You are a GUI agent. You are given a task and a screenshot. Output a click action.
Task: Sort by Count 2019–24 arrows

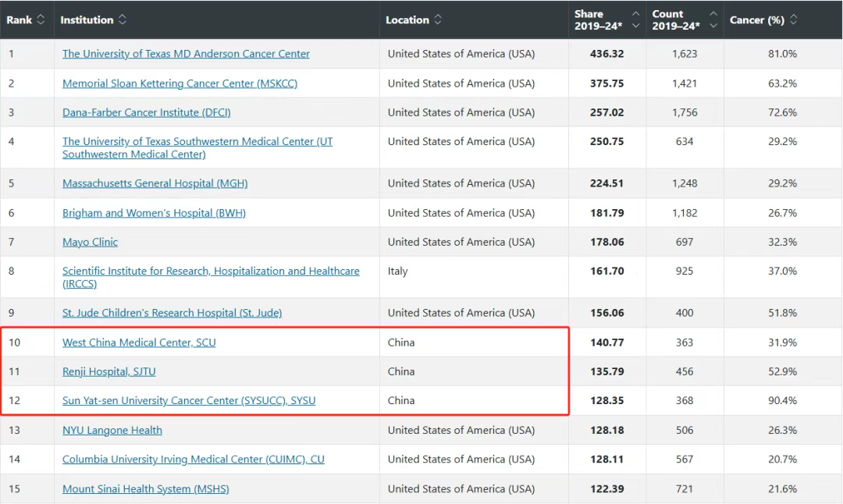pyautogui.click(x=713, y=20)
